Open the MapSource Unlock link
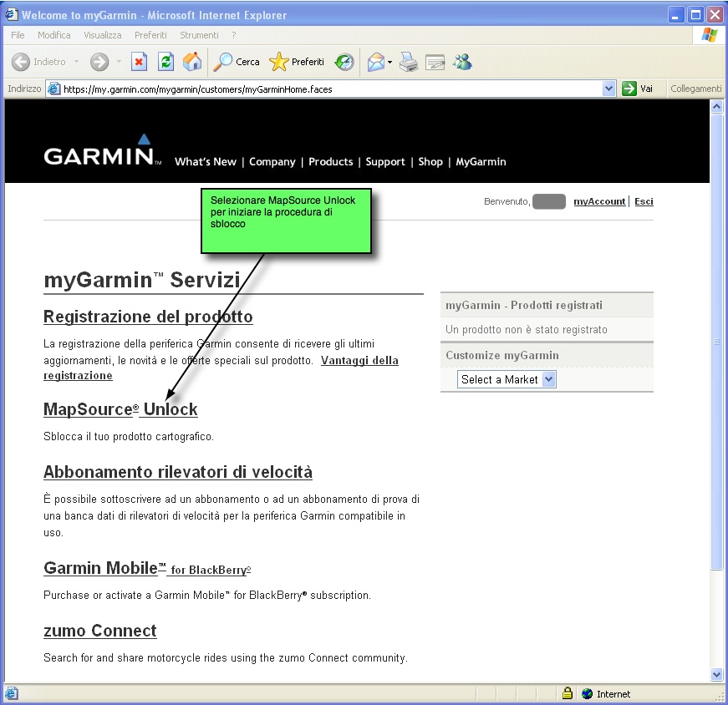Image resolution: width=728 pixels, height=705 pixels. coord(120,409)
